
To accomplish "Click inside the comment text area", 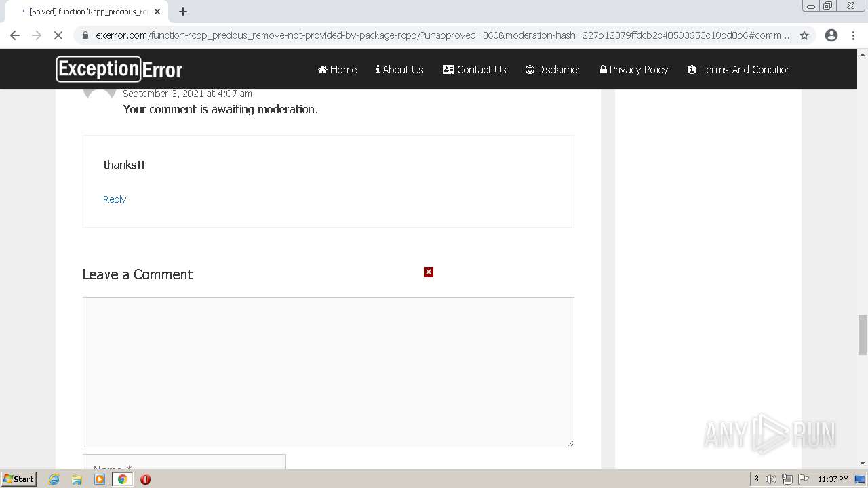I will click(x=328, y=371).
